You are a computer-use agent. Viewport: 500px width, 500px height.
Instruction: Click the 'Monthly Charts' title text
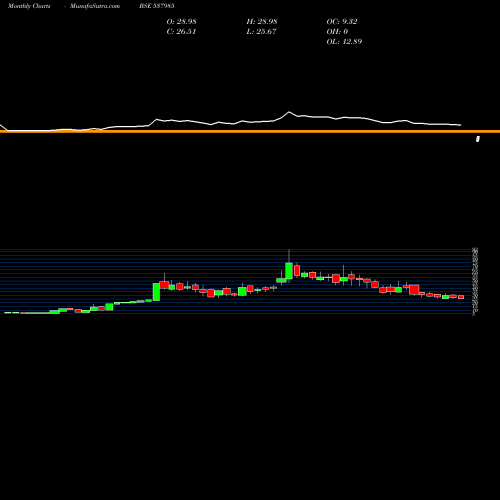29,6
